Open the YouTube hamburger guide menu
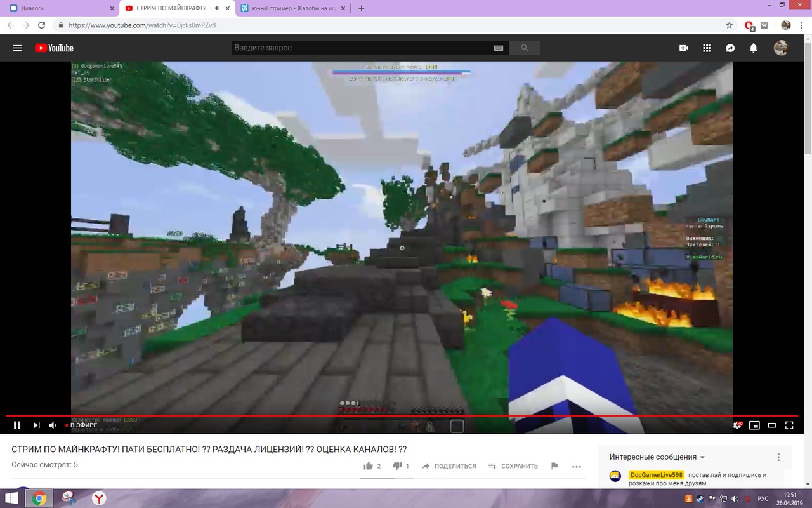Image resolution: width=812 pixels, height=508 pixels. (x=17, y=48)
